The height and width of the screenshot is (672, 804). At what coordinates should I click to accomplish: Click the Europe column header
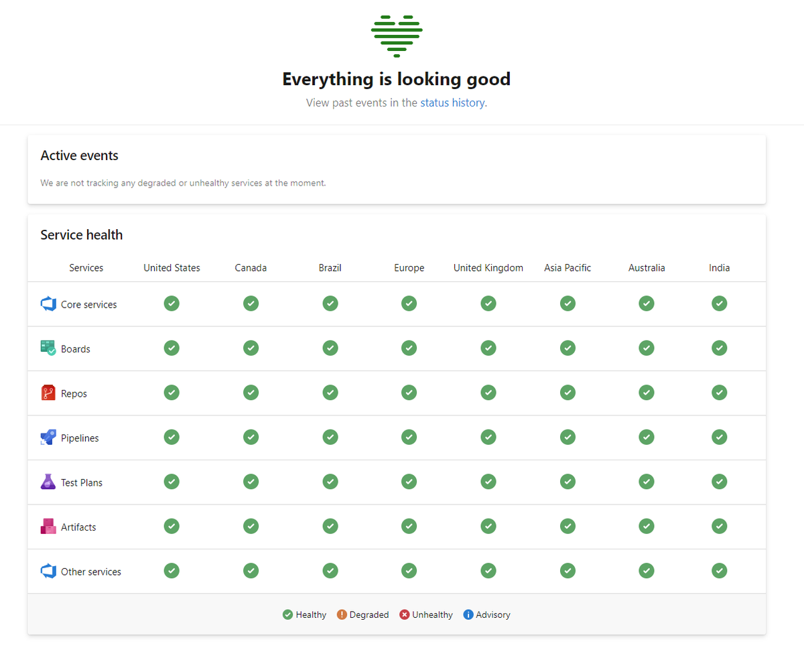409,268
